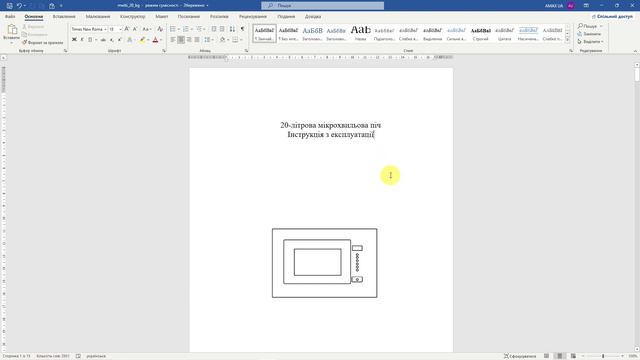Align text left
The width and height of the screenshot is (640, 360).
173,40
